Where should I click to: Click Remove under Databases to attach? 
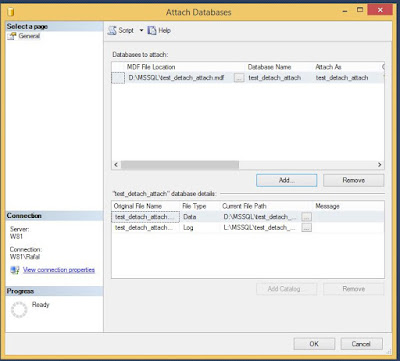pyautogui.click(x=353, y=180)
